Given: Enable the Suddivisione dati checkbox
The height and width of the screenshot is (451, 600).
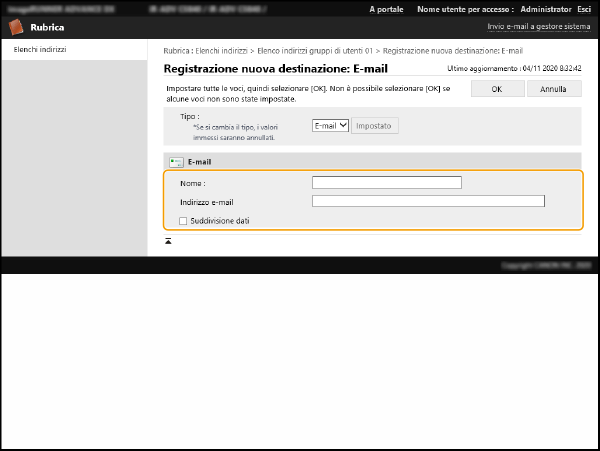Looking at the screenshot, I should [183, 220].
